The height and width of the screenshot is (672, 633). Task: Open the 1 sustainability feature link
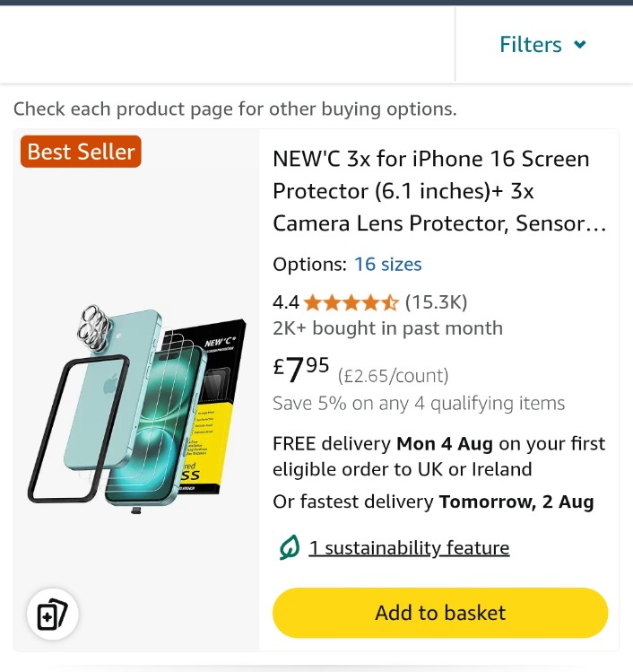(x=409, y=547)
